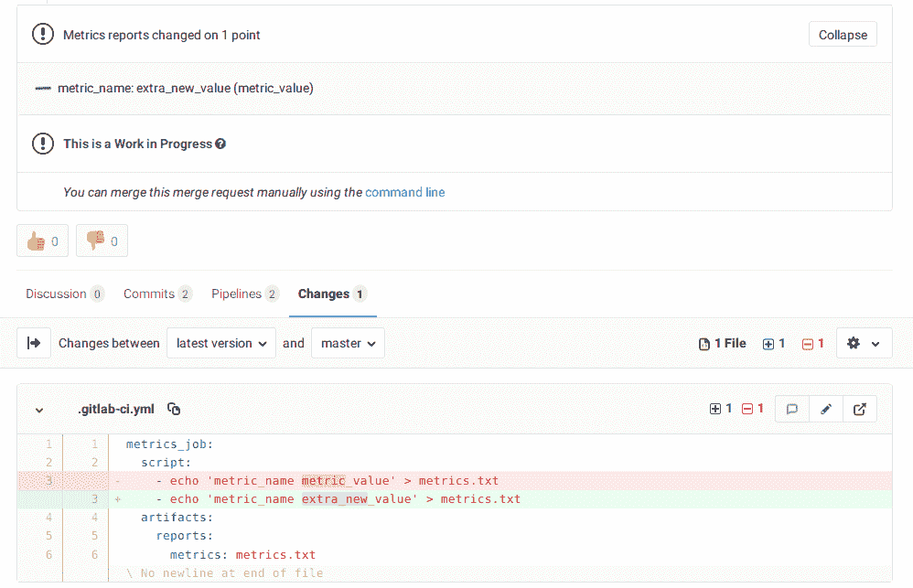
Task: Toggle the file browser tree button
Action: (34, 343)
